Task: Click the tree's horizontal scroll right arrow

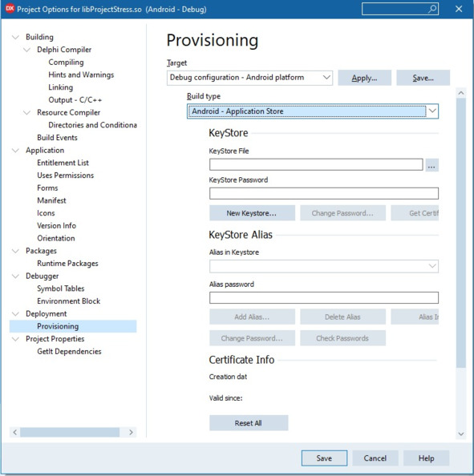Action: (x=131, y=432)
